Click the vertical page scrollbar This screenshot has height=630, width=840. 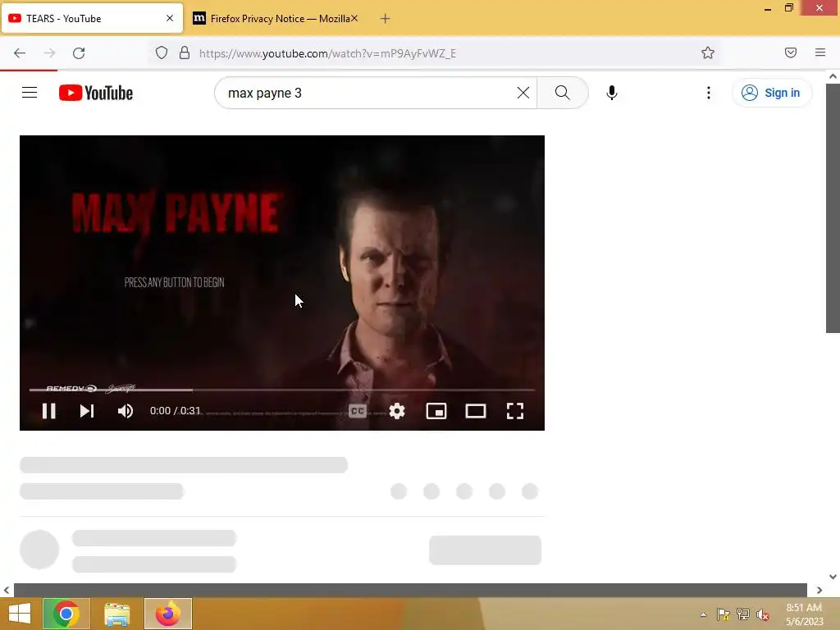833,208
